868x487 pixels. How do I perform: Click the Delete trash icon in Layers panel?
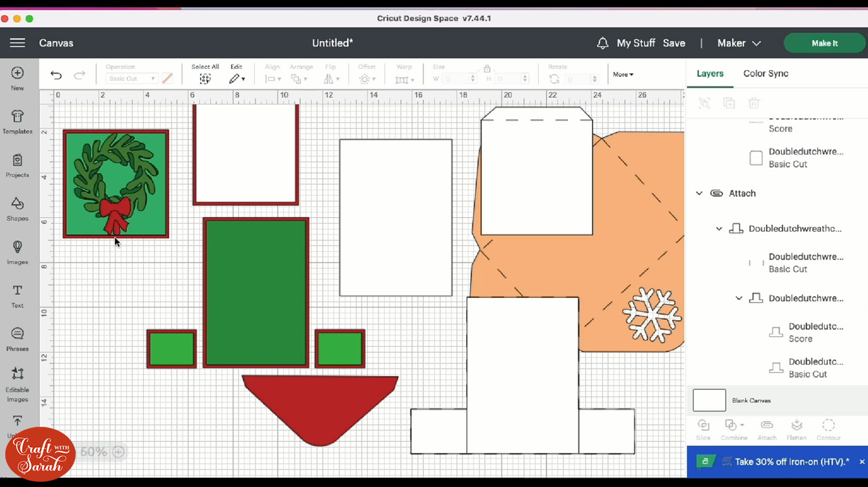(x=753, y=103)
